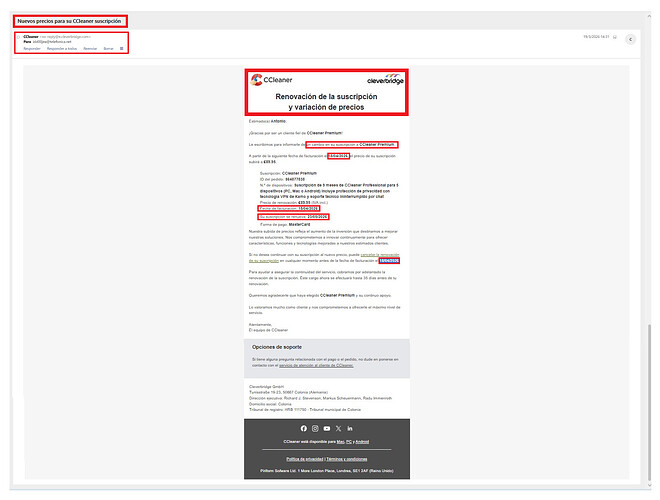Open Política de privacidad link

coord(302,458)
